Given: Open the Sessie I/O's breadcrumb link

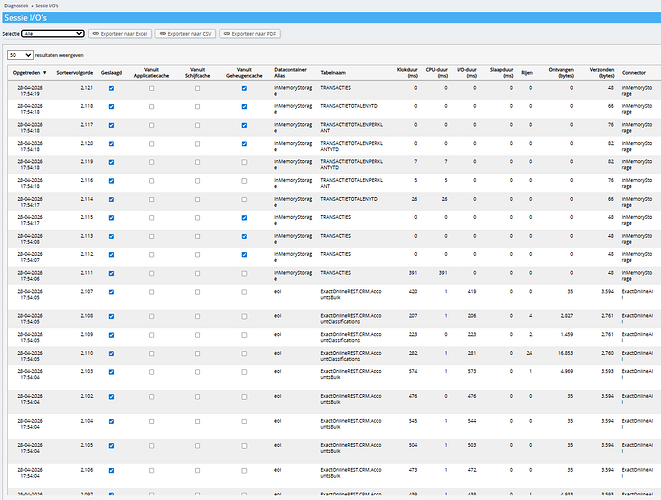Looking at the screenshot, I should tap(47, 6).
